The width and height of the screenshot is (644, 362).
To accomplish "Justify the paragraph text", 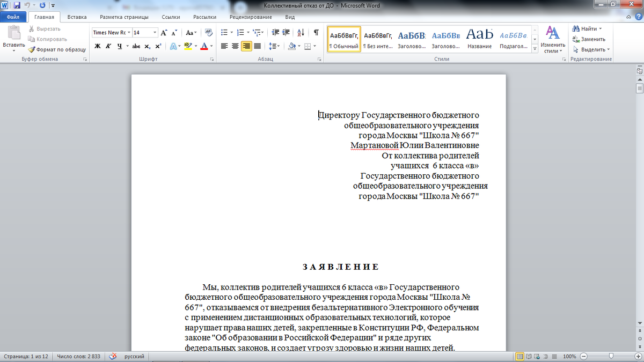I will tap(257, 46).
